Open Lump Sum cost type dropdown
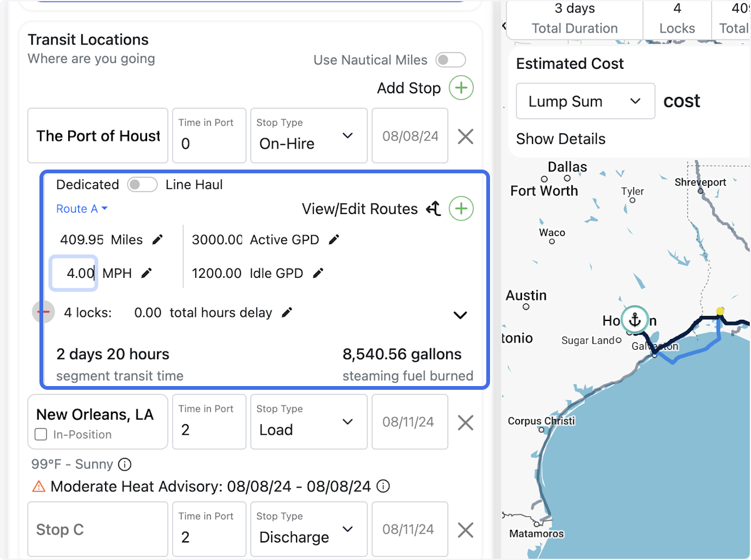Screen dimensions: 751x560 point(585,101)
